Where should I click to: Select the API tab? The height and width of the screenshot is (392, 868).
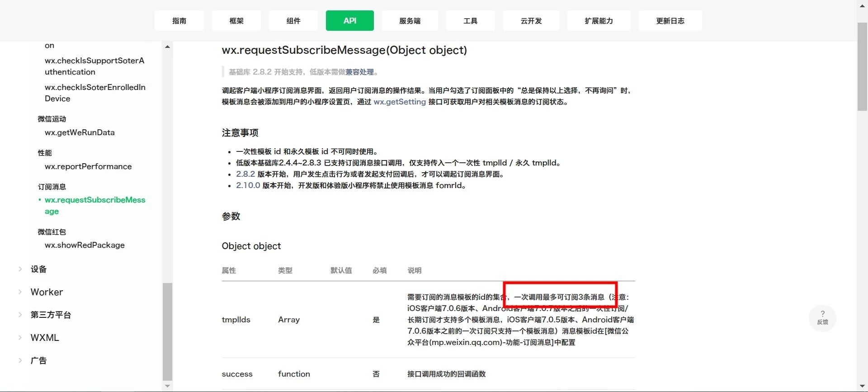pos(350,21)
